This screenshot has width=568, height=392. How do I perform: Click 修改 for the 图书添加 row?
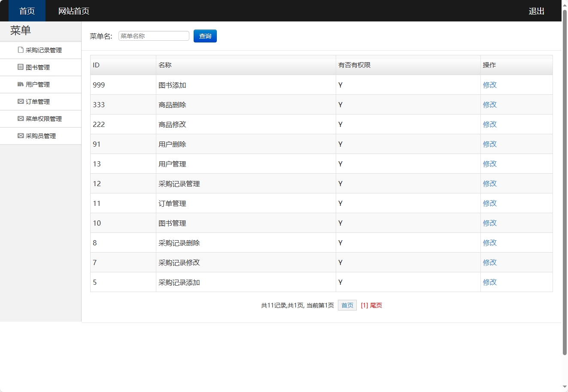click(489, 85)
